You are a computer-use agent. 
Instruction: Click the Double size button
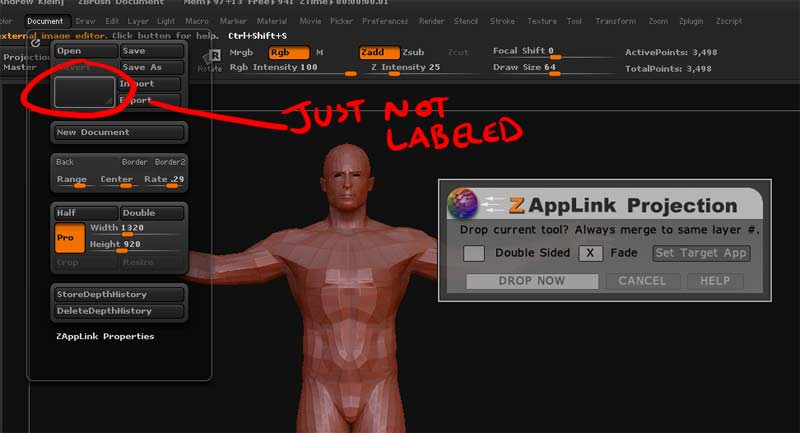(152, 213)
